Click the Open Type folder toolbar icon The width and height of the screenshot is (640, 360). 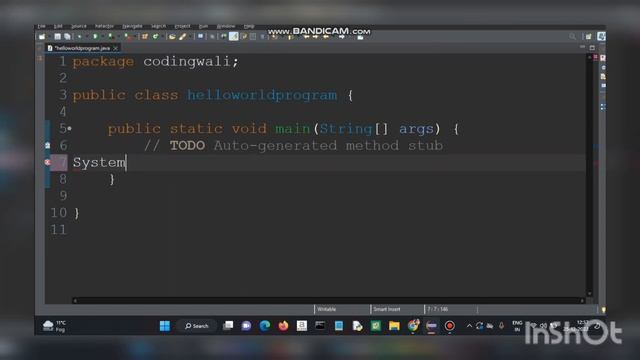172,37
